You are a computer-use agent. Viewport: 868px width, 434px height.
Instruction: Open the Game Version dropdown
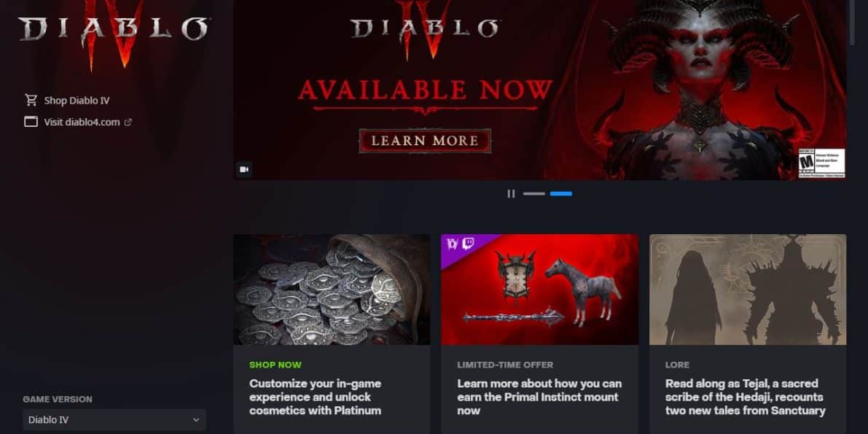(114, 419)
